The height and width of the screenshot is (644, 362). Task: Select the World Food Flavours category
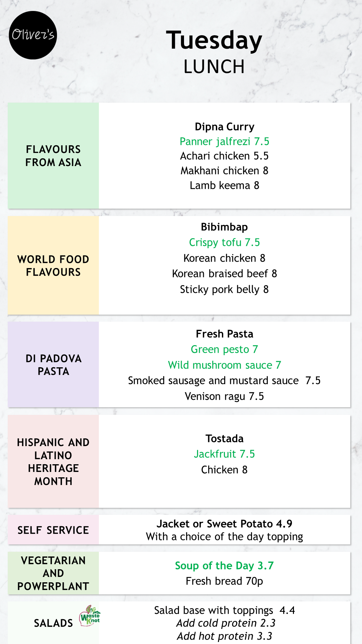pos(53,265)
